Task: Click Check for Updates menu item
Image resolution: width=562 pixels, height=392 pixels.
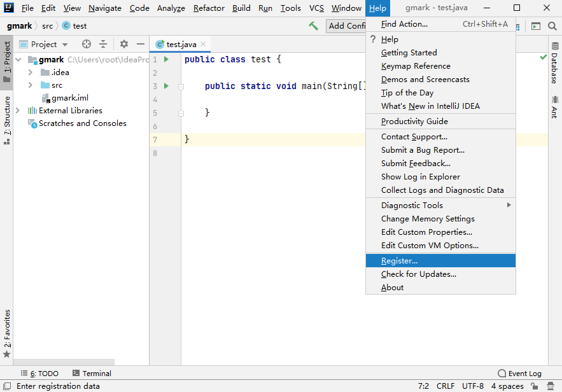Action: pos(418,274)
